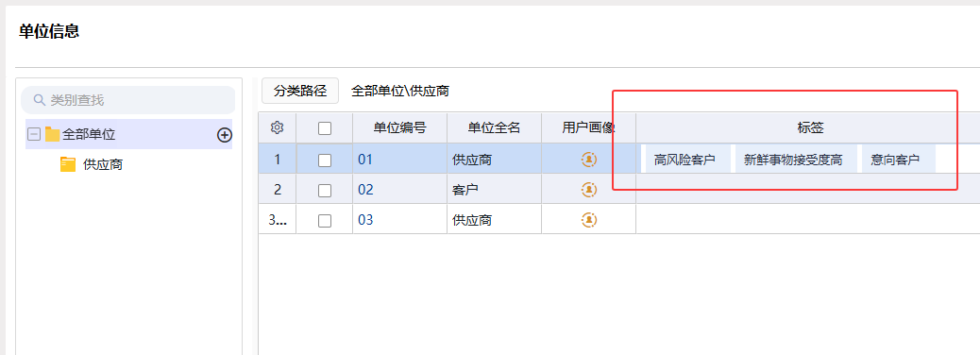The height and width of the screenshot is (355, 980).
Task: Click the 高风险客户 tag
Action: coord(685,160)
